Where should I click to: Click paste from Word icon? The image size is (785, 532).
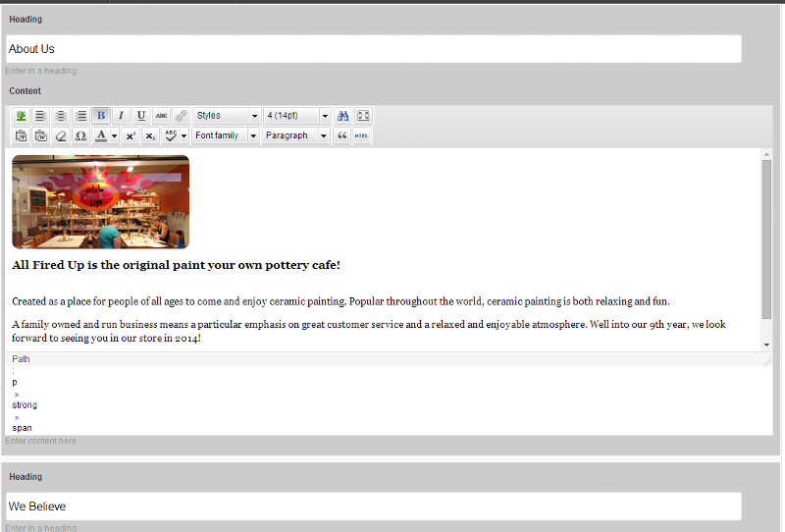click(40, 135)
